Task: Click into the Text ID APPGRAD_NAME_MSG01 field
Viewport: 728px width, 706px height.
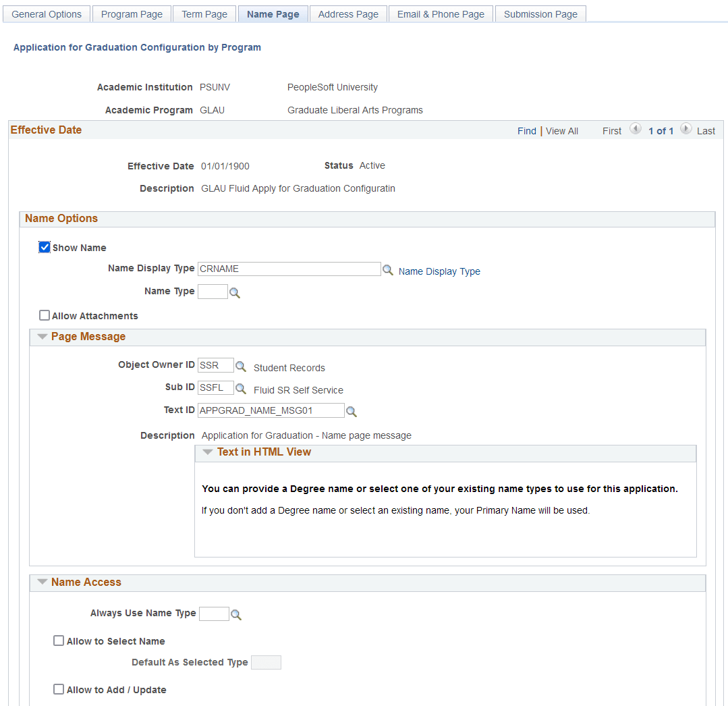Action: [x=271, y=410]
